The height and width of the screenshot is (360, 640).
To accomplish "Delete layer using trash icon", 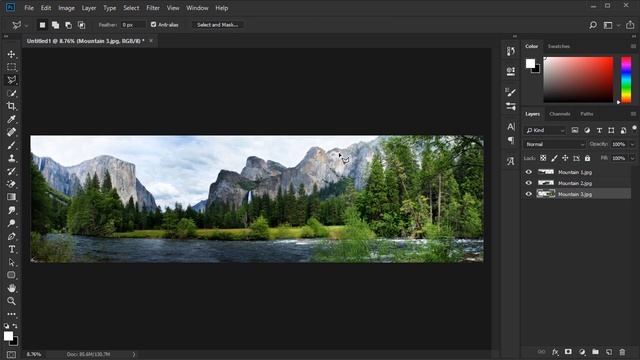I will [622, 352].
